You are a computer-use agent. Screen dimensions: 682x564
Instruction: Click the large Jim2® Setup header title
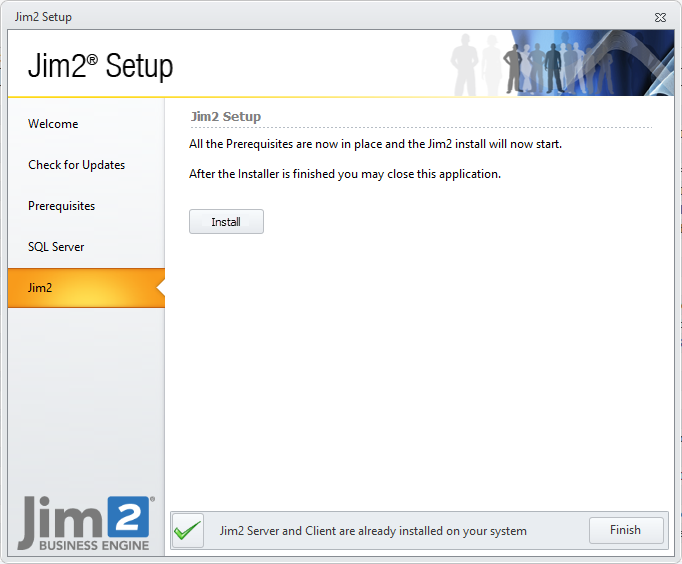(100, 66)
